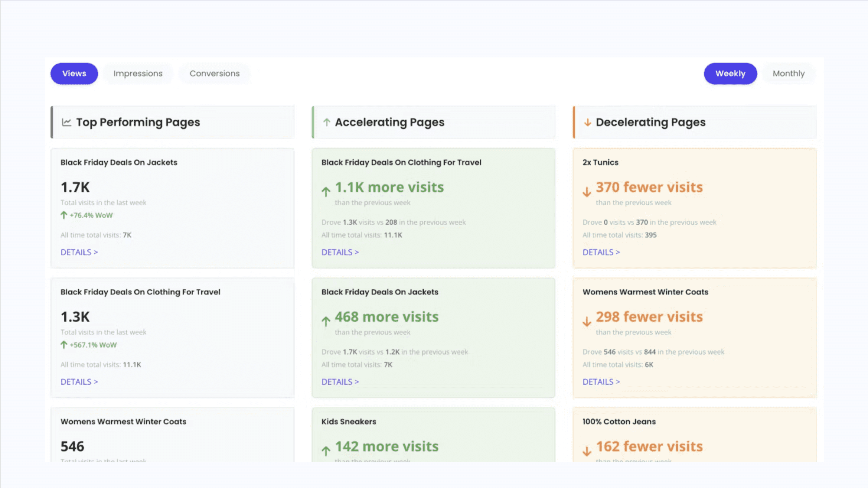This screenshot has height=488, width=868.
Task: Select the Impressions metric tab
Action: coord(138,73)
